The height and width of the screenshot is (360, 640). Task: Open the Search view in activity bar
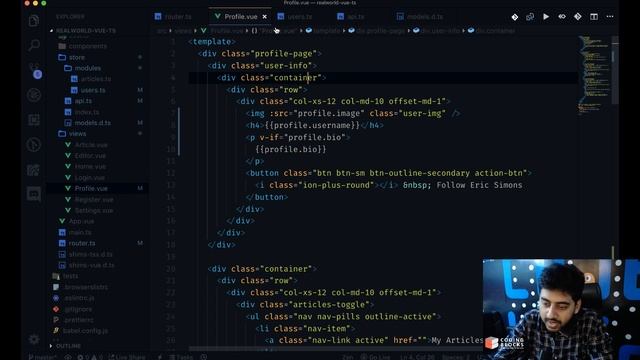pos(34,45)
